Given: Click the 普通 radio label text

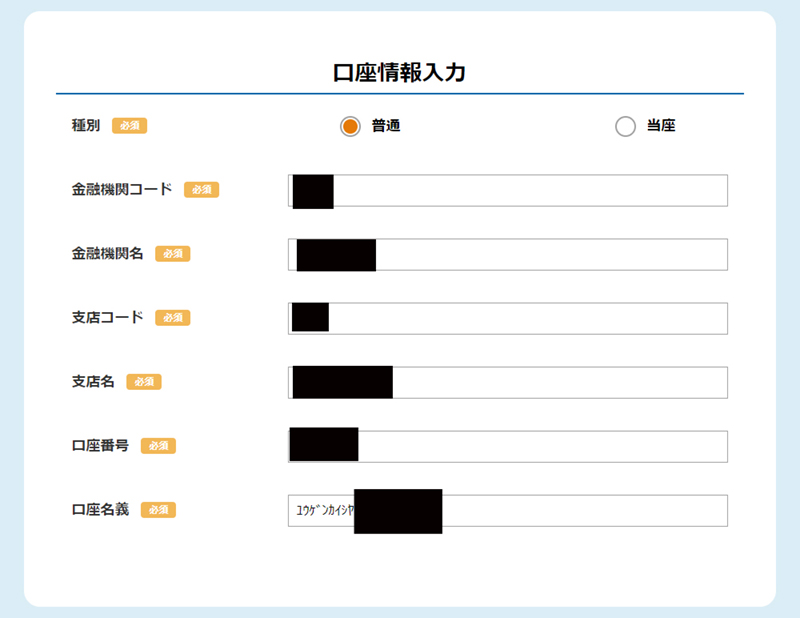Looking at the screenshot, I should point(386,126).
